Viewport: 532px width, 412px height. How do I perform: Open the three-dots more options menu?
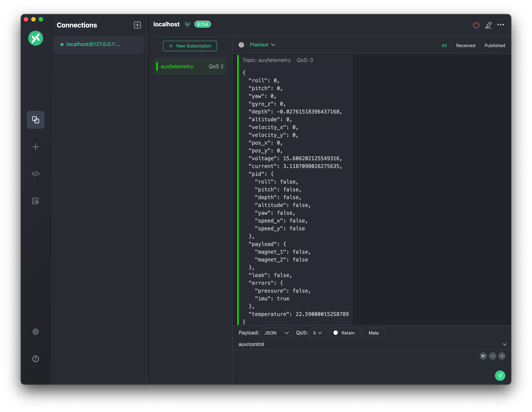501,25
